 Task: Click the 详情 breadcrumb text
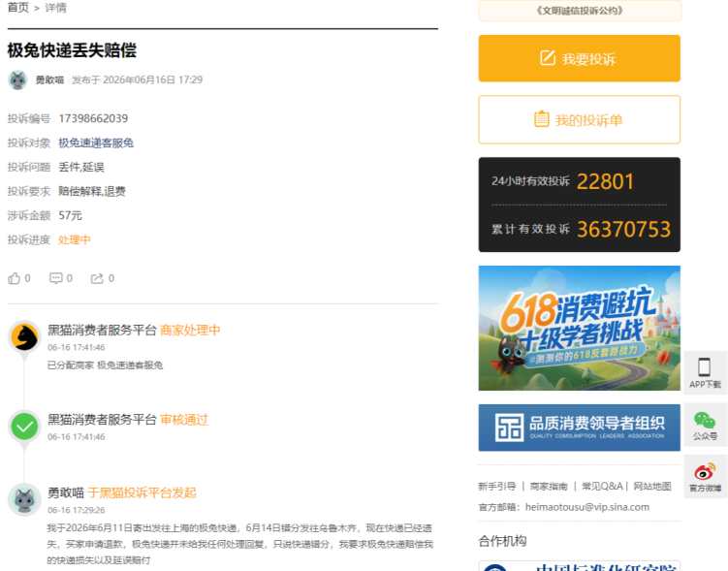point(55,8)
